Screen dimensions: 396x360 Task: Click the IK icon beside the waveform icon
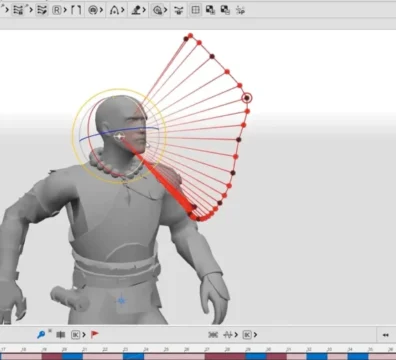(247, 335)
